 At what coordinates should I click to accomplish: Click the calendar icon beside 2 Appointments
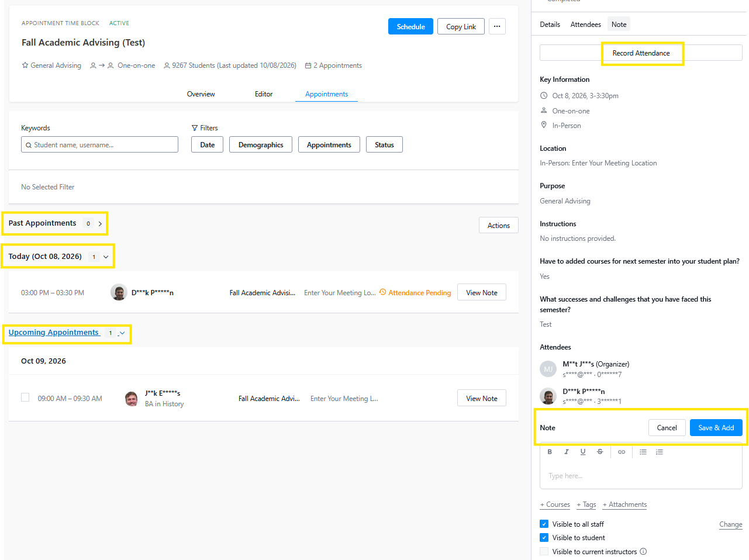(x=308, y=65)
